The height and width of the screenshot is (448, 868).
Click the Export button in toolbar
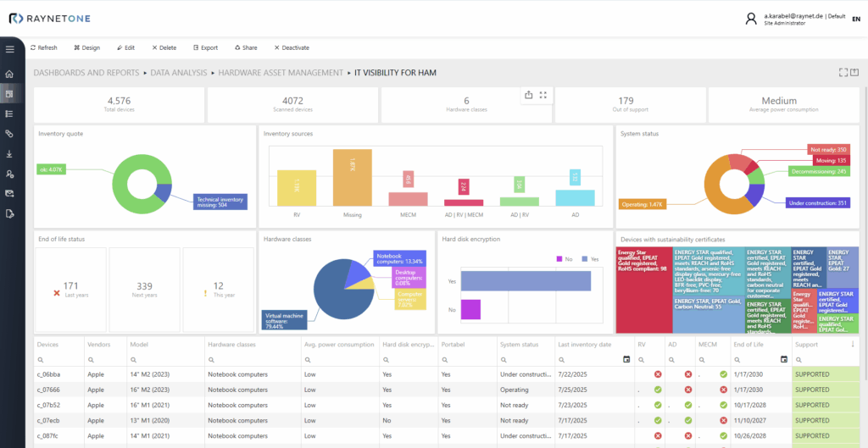tap(205, 47)
